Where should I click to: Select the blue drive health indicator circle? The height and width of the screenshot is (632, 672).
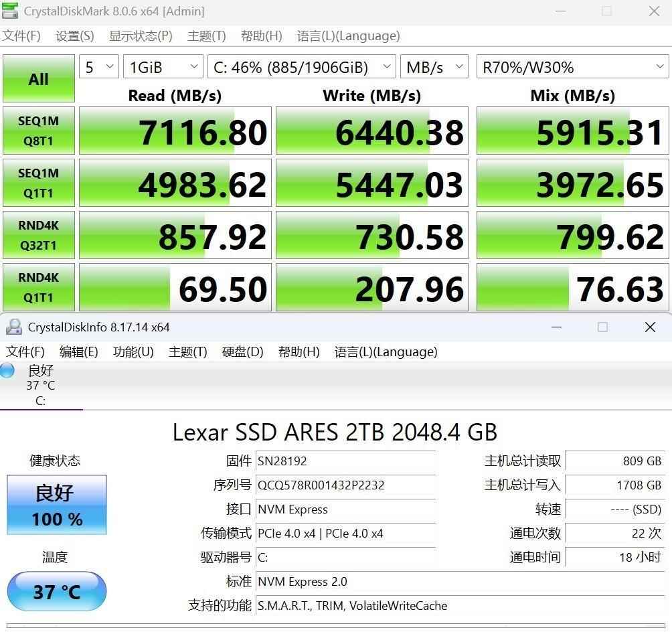tap(7, 370)
